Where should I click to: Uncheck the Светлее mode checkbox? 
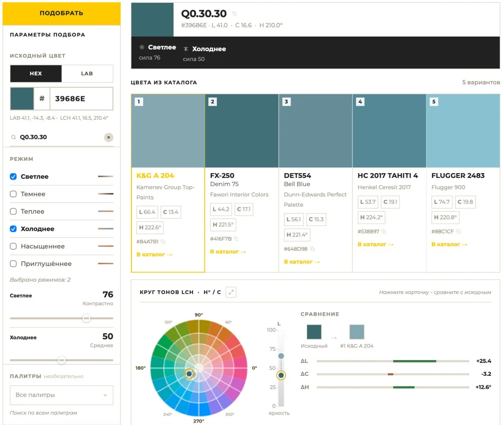[x=13, y=177]
